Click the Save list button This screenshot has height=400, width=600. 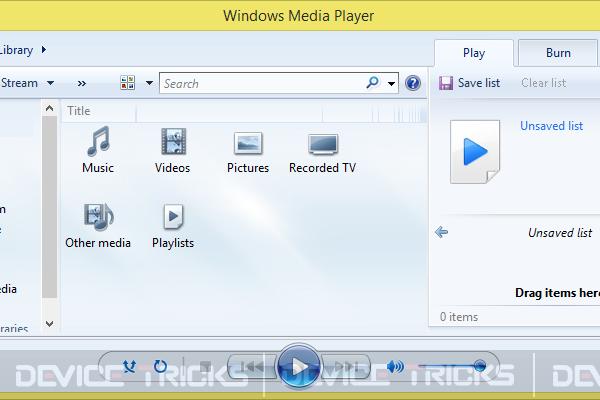(x=469, y=83)
